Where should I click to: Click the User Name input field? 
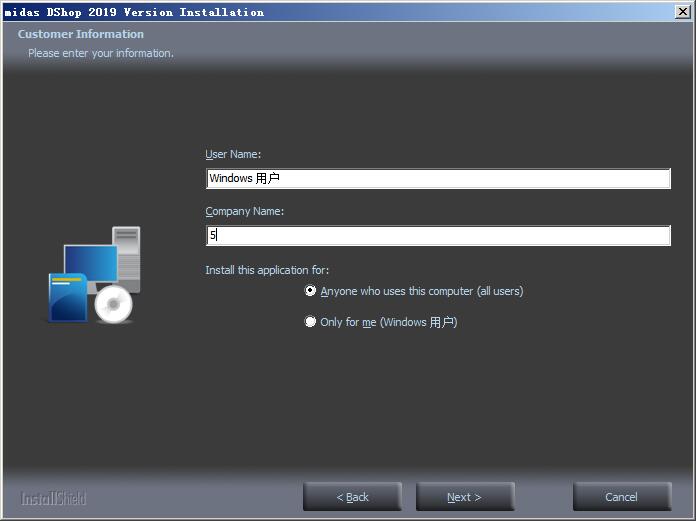(x=438, y=178)
